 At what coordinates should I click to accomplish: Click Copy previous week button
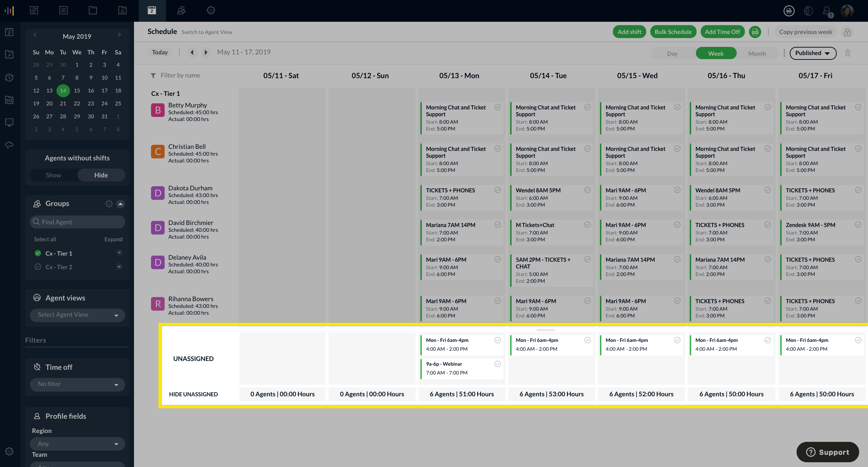[x=806, y=32]
